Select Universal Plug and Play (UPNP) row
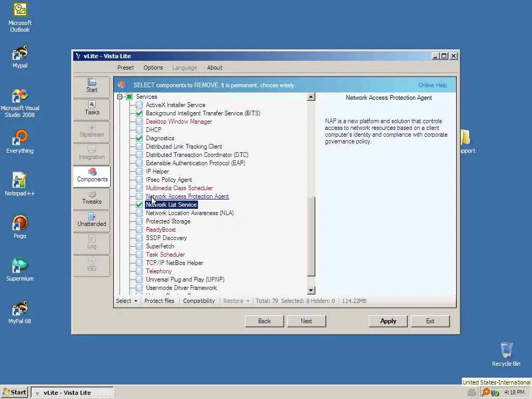Viewport: 532px width, 399px height. pos(185,280)
